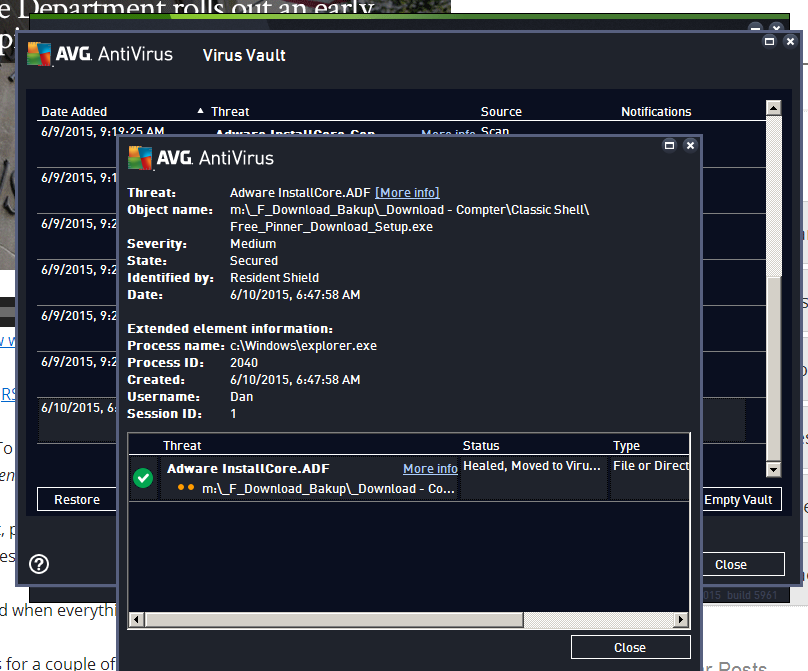Screen dimensions: 808x671
Task: Click the help question mark icon
Action: 40,564
